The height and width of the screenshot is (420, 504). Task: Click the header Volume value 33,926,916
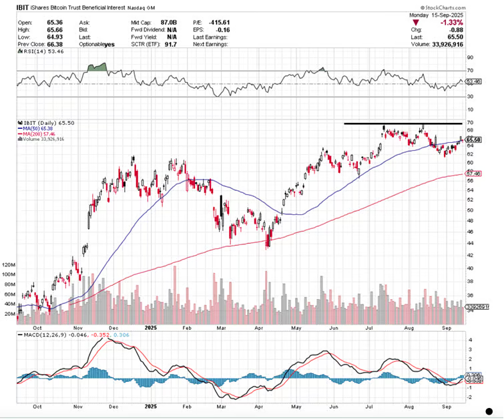(x=448, y=44)
